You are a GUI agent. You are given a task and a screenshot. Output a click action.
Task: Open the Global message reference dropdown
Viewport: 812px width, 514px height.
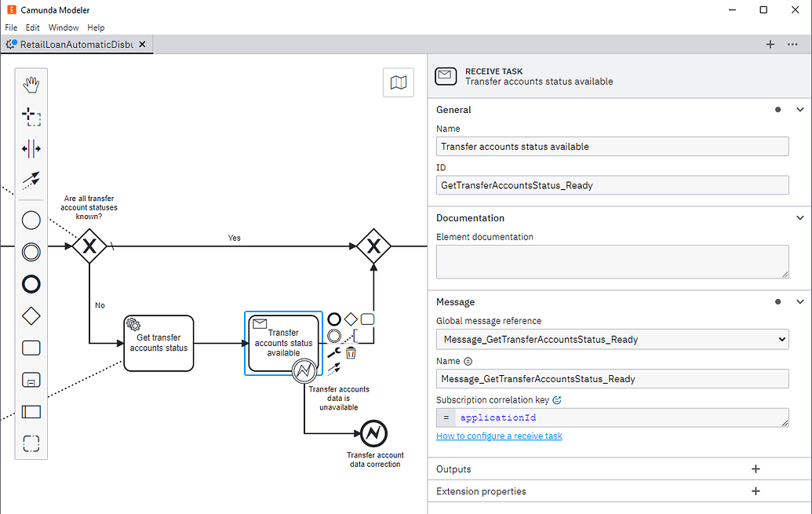pyautogui.click(x=781, y=339)
